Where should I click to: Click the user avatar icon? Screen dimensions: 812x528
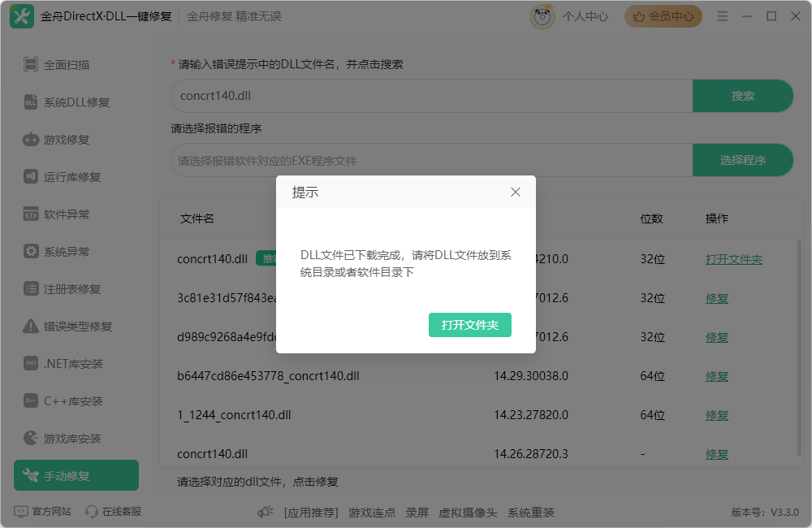pyautogui.click(x=542, y=16)
